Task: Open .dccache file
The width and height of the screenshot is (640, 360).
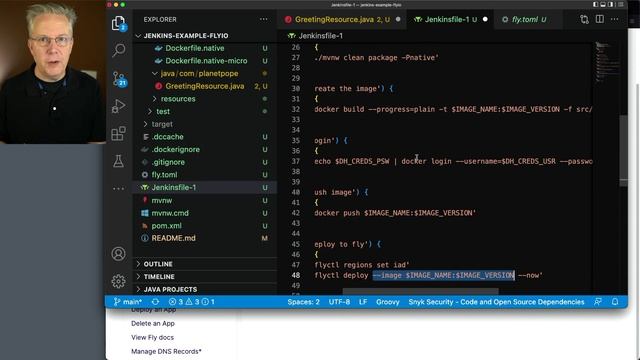Action: [167, 137]
